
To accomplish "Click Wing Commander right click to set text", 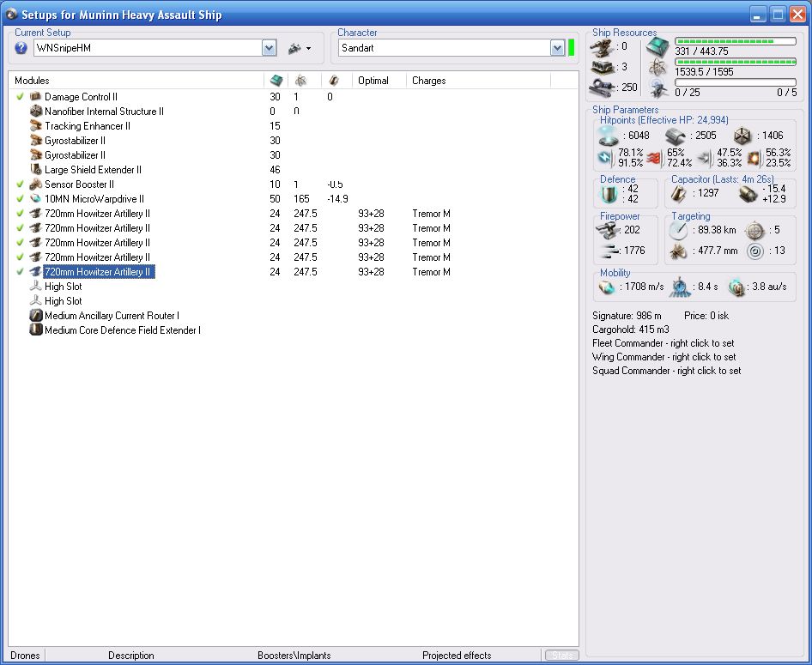I will tap(664, 357).
